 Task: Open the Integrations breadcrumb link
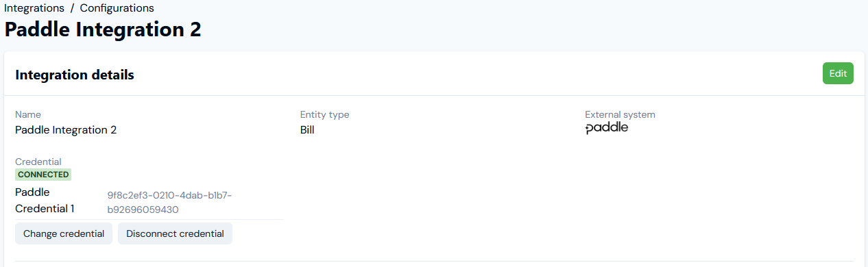click(34, 8)
